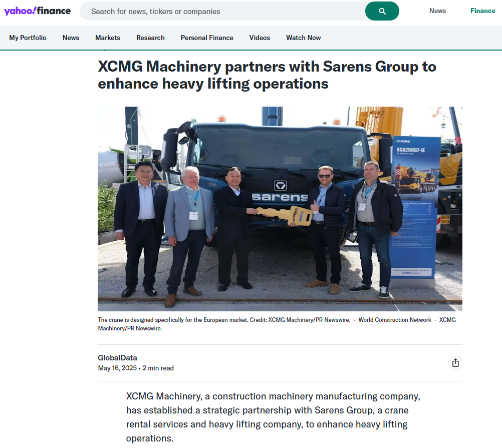Open the GlobalData author link
The height and width of the screenshot is (448, 502).
117,357
